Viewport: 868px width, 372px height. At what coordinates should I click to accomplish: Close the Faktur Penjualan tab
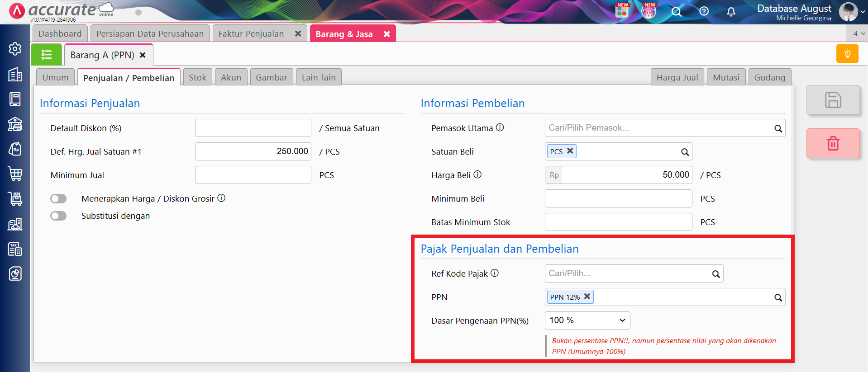(x=298, y=34)
